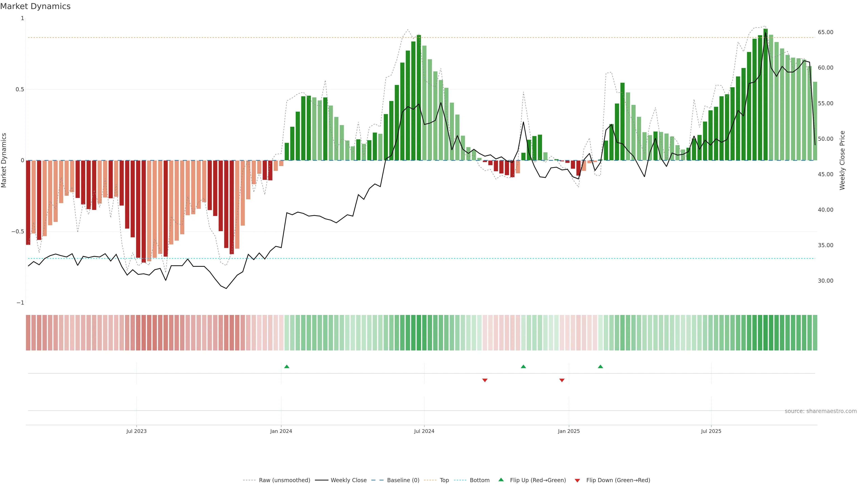868x488 pixels.
Task: Click the Market Dynamics chart title
Action: click(x=35, y=6)
